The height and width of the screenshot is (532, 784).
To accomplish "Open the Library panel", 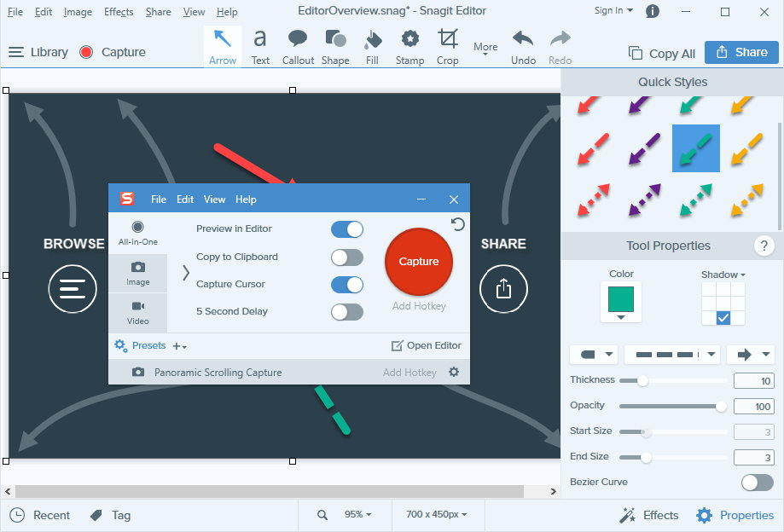I will click(38, 52).
